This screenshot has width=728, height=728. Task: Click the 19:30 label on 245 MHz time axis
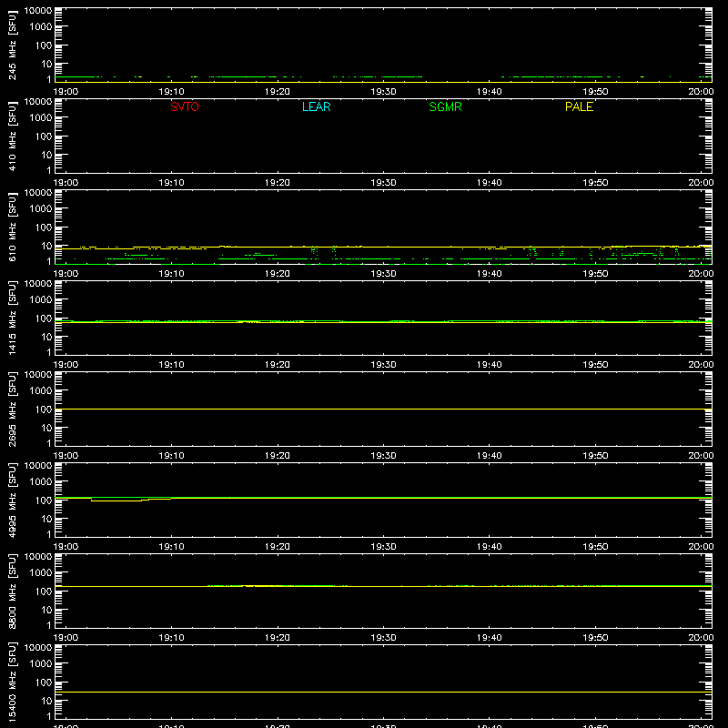383,92
